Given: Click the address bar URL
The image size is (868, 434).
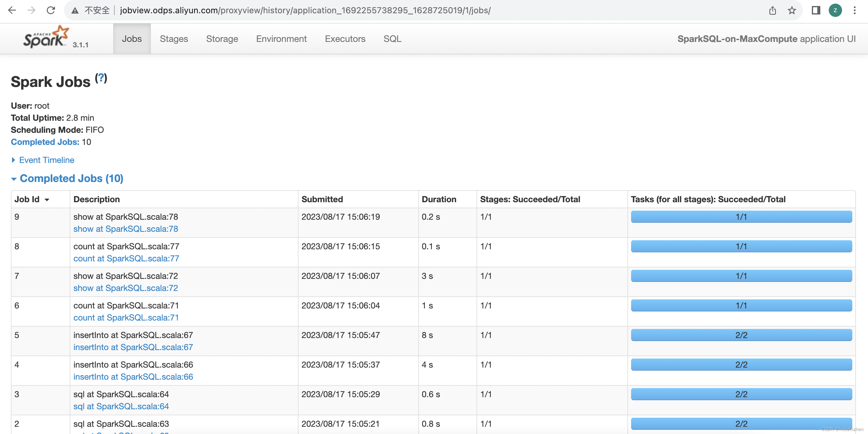Looking at the screenshot, I should (x=305, y=11).
